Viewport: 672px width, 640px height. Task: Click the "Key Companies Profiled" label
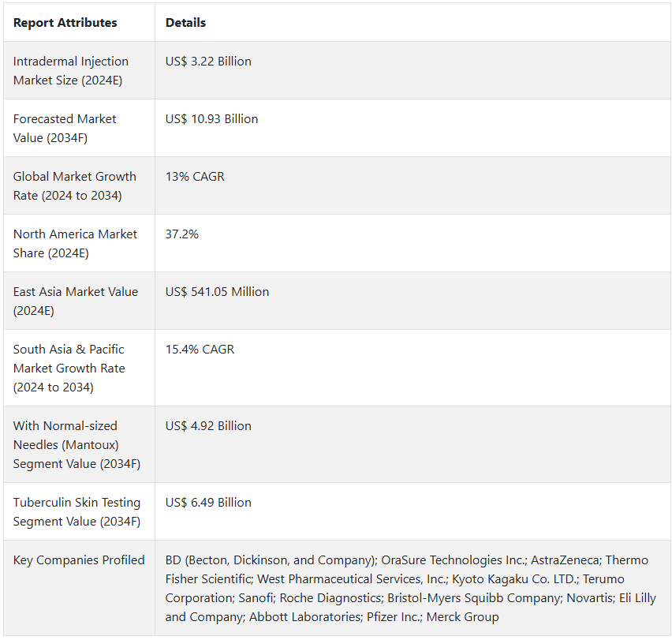point(79,560)
